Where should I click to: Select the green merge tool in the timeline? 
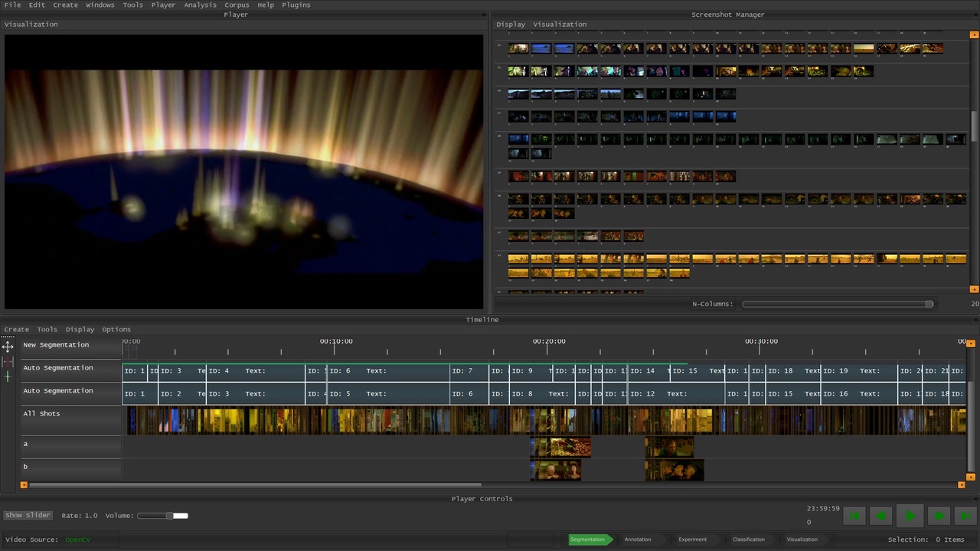(x=8, y=377)
